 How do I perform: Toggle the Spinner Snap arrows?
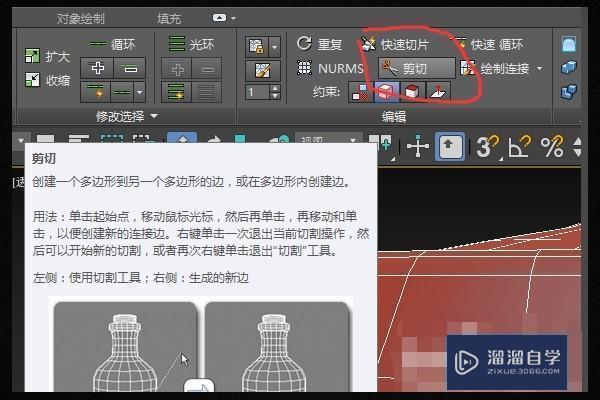point(577,147)
